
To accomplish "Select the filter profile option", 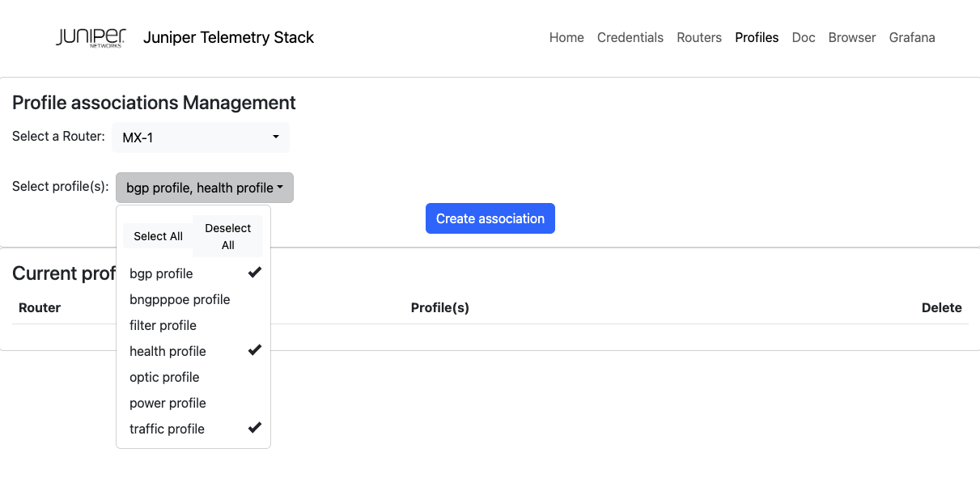I will click(193, 325).
